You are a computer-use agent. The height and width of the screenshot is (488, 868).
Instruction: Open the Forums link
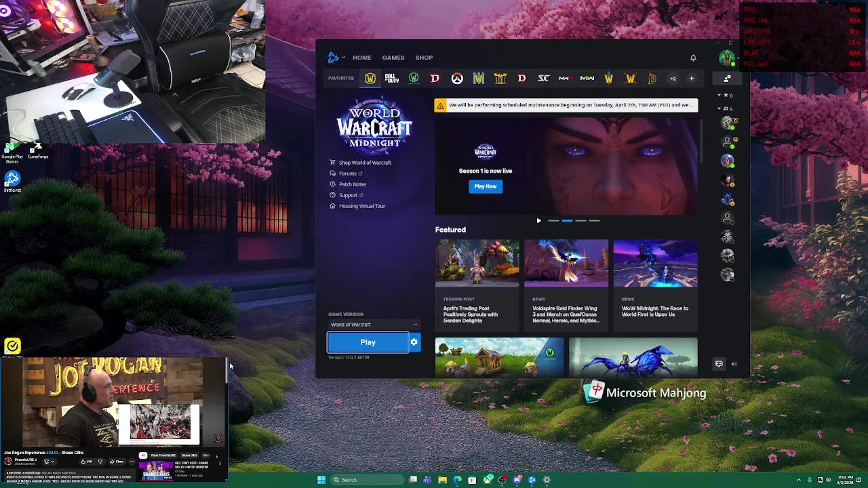click(x=346, y=174)
